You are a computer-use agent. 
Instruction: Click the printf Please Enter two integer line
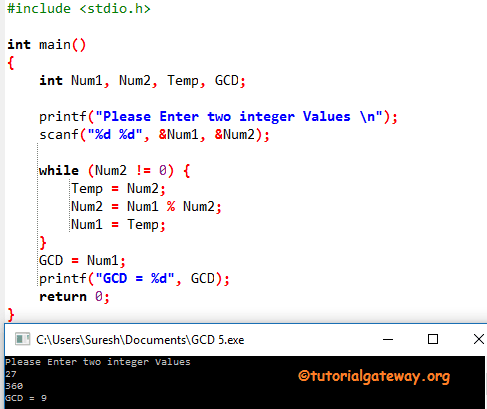(218, 117)
